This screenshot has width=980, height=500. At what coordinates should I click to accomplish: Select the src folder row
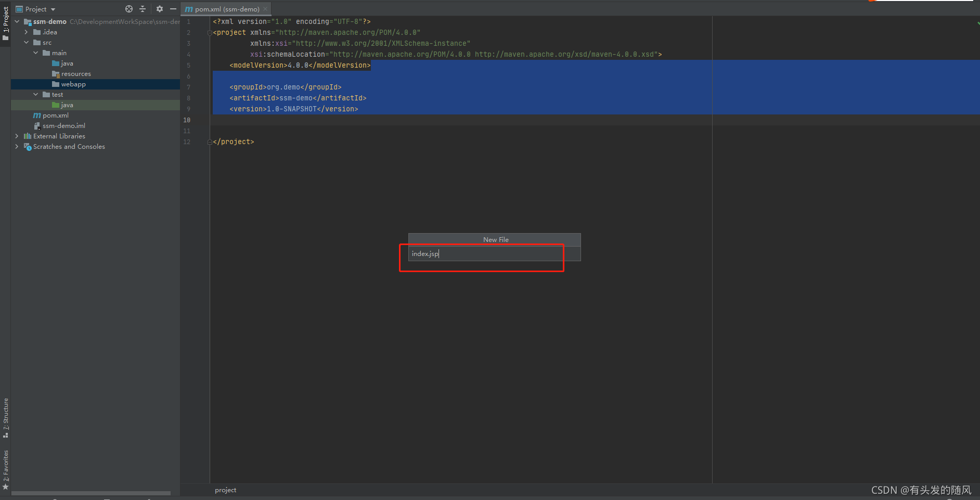pos(96,42)
